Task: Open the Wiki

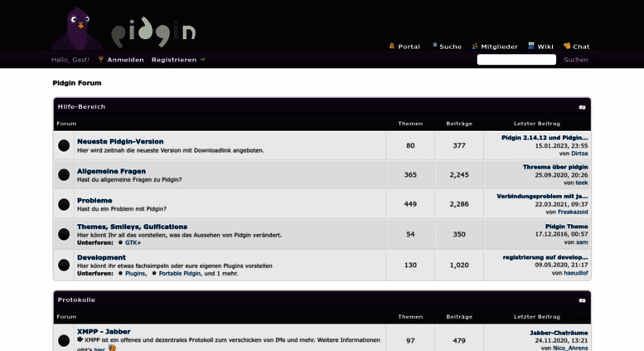Action: click(x=545, y=46)
